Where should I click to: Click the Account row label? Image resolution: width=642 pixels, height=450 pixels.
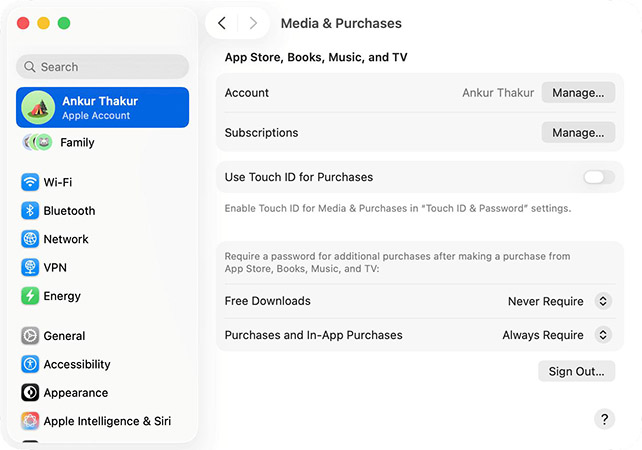pyautogui.click(x=246, y=93)
